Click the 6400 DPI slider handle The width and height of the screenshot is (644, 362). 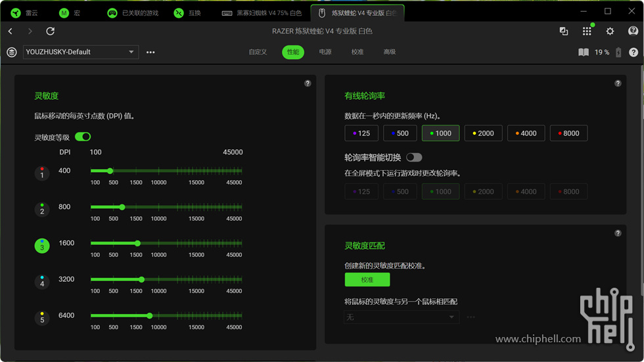tap(150, 315)
